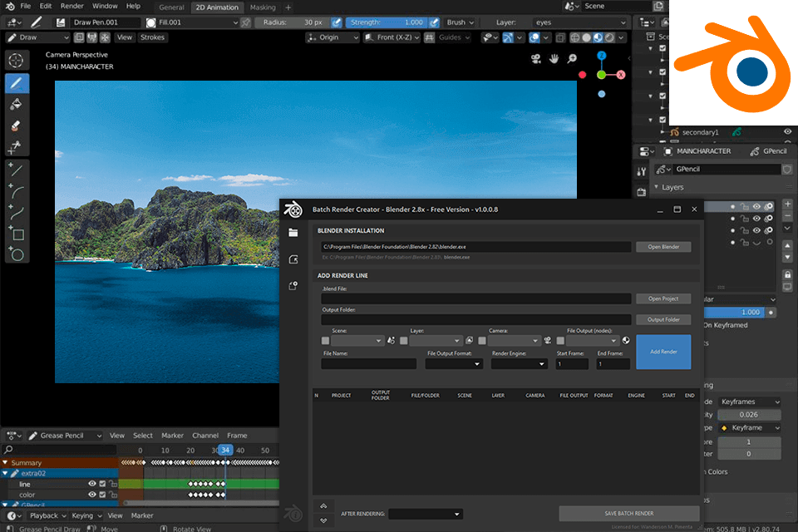Screen dimensions: 798x532
Task: Open the Render Engine dropdown
Action: (x=519, y=363)
